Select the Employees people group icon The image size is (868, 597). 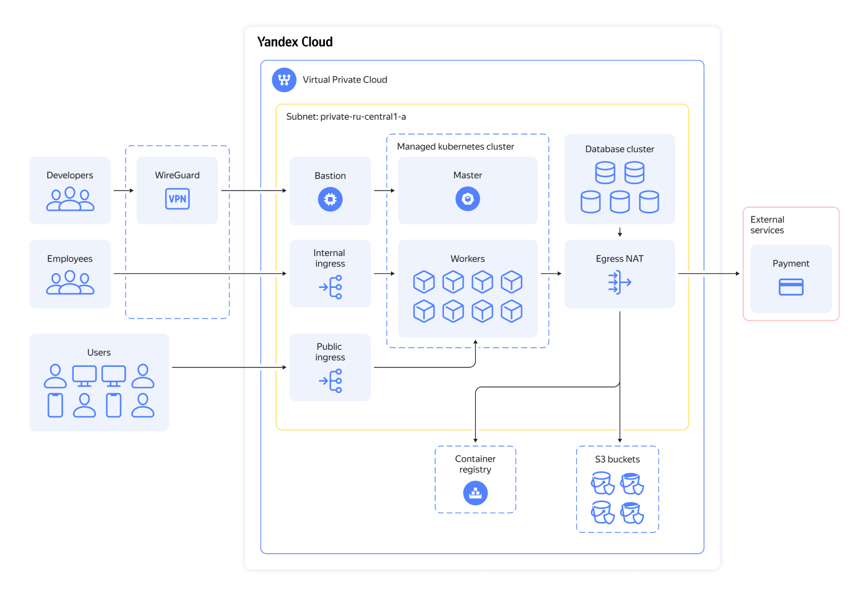click(70, 283)
